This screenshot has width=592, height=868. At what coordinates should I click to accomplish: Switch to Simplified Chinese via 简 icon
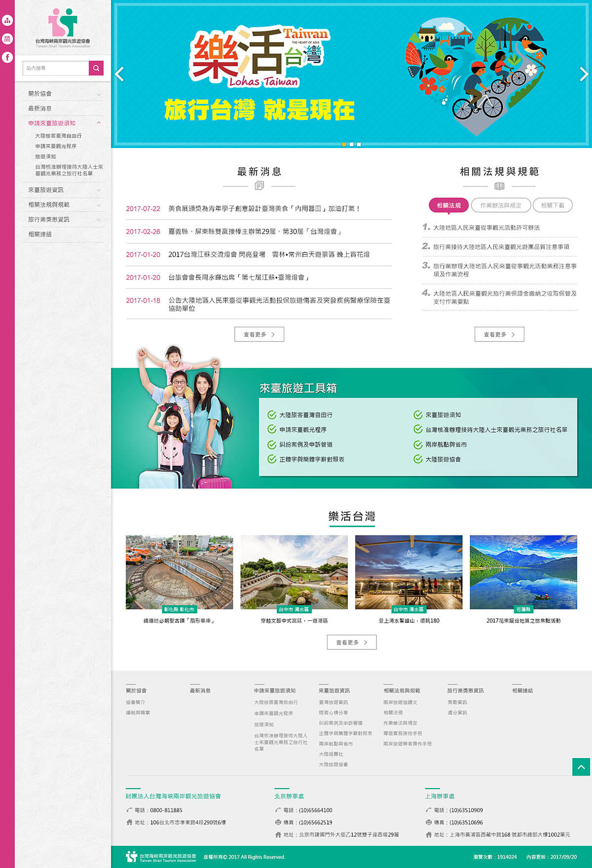click(x=7, y=39)
